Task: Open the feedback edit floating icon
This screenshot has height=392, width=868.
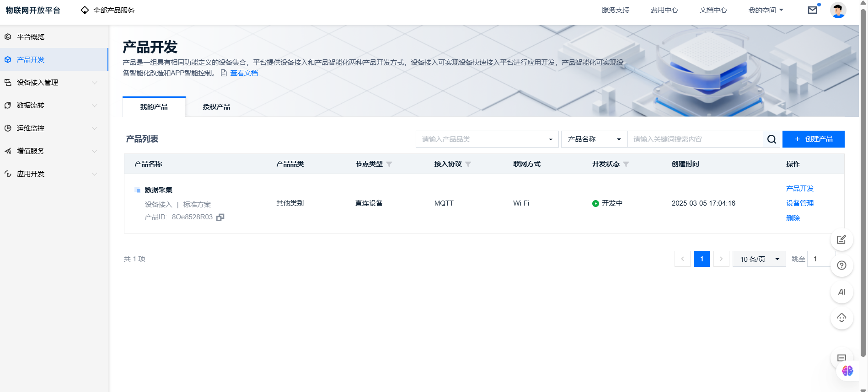Action: point(841,239)
